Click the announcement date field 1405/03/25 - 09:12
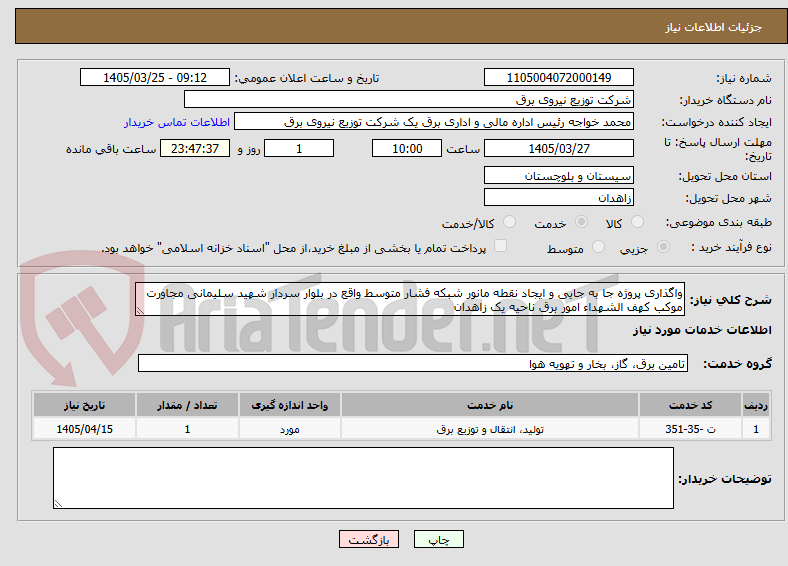Viewport: 788px width, 566px height. (x=155, y=77)
